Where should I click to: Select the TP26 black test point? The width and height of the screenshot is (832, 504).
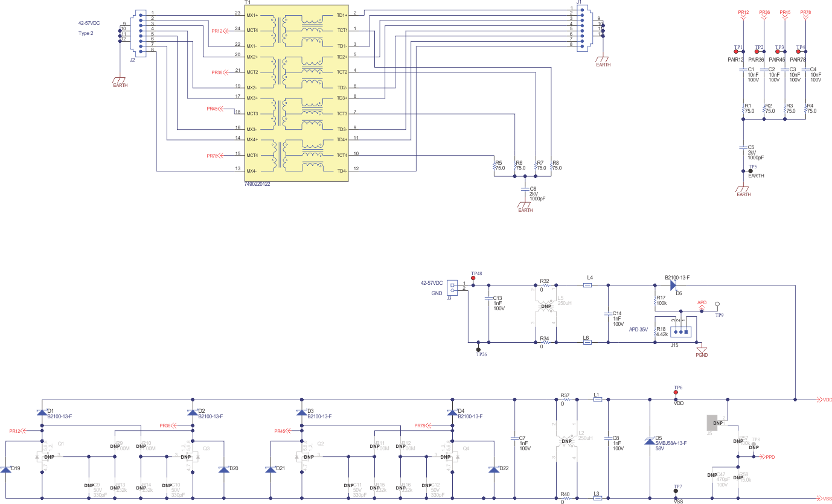(x=478, y=349)
